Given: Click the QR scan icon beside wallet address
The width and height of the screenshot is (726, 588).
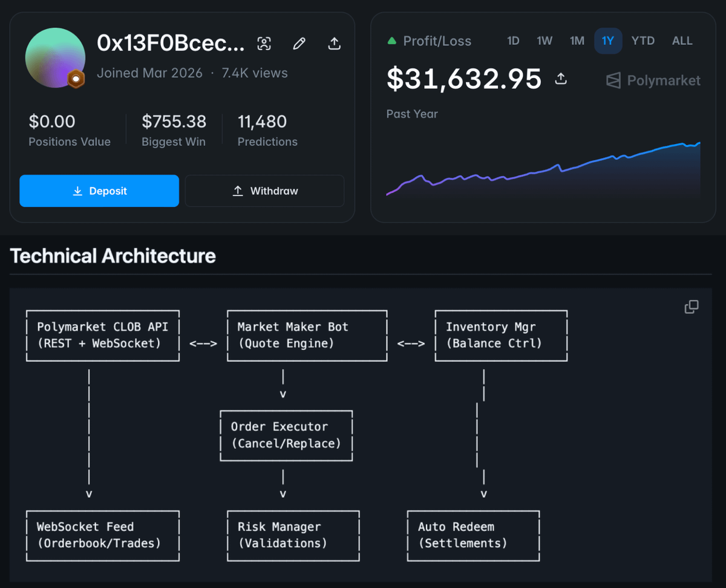Looking at the screenshot, I should coord(264,44).
